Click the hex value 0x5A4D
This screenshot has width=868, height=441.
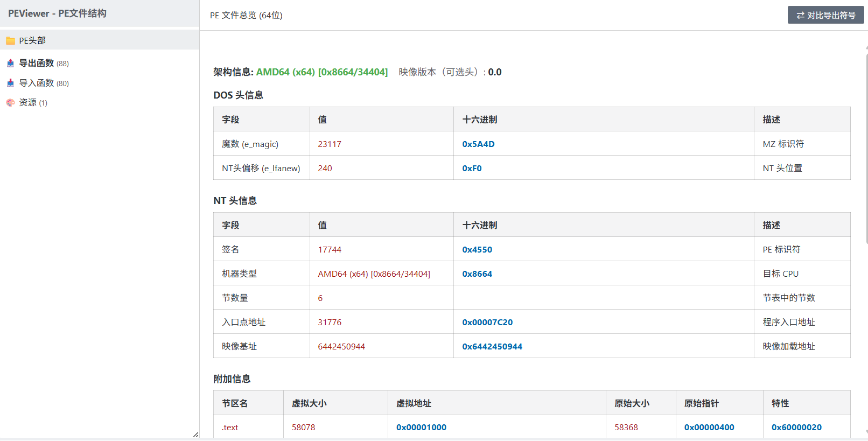pyautogui.click(x=478, y=144)
